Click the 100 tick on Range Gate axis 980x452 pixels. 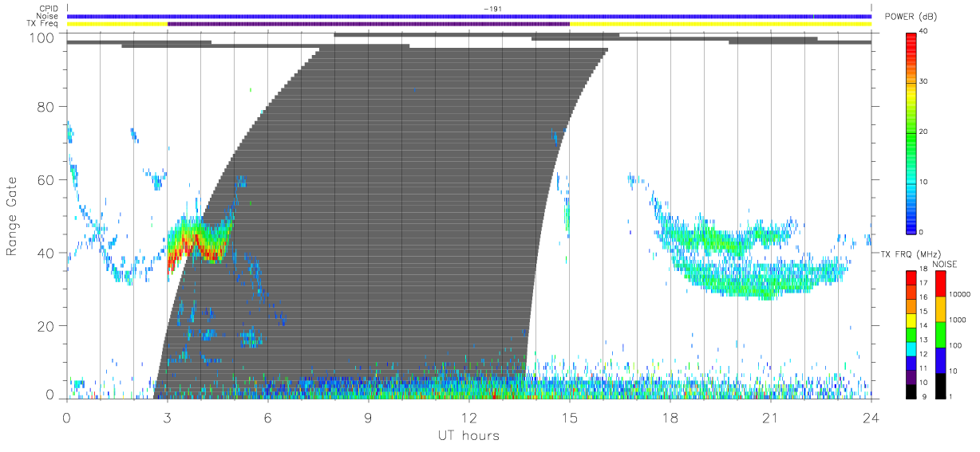click(x=44, y=37)
